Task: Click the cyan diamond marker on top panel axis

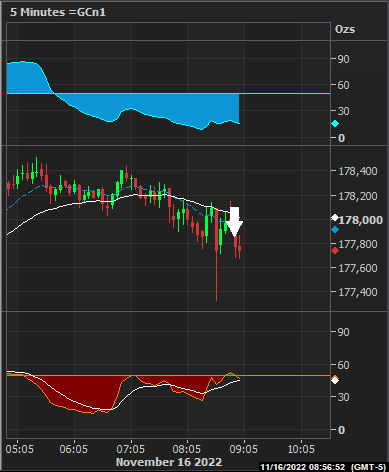Action: click(335, 124)
